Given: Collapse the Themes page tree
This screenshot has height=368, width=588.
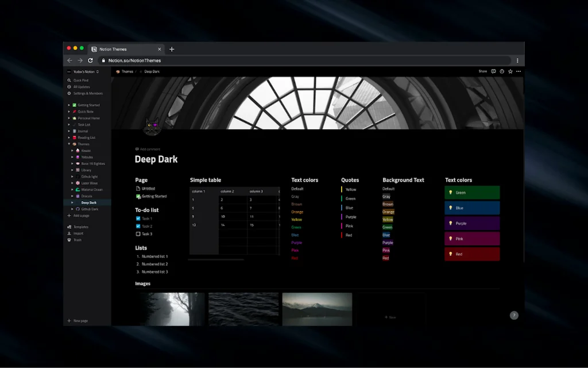Looking at the screenshot, I should 69,144.
